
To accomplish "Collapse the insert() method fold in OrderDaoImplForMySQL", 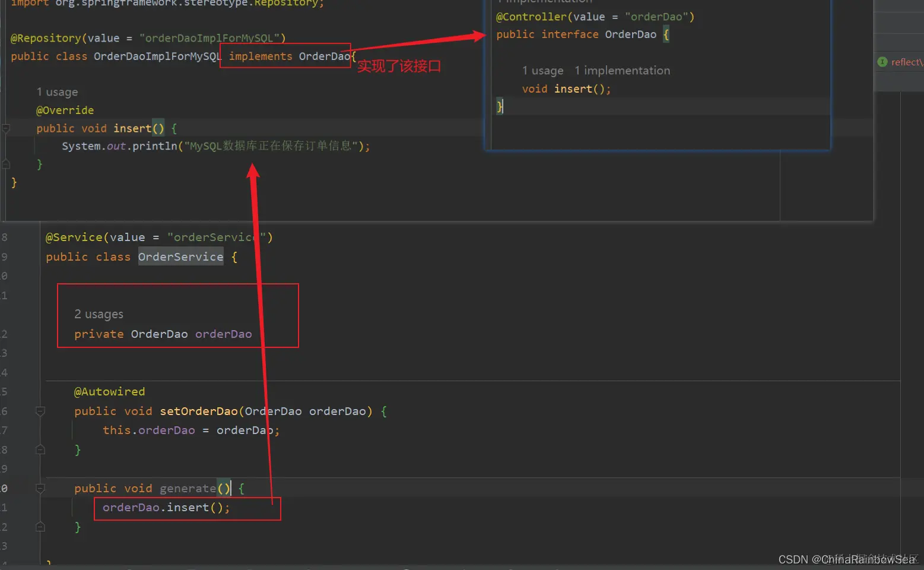I will click(5, 128).
